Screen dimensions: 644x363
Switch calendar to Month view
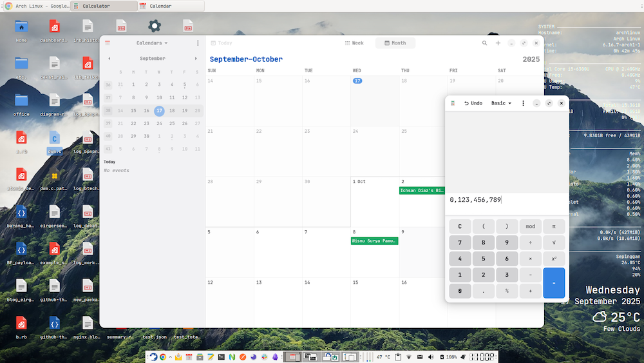[395, 43]
